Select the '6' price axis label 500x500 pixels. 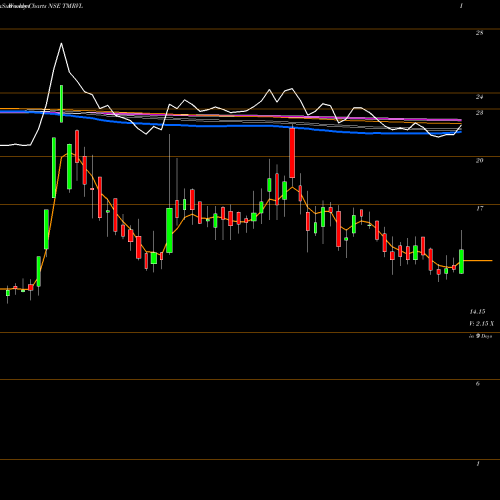pyautogui.click(x=478, y=384)
